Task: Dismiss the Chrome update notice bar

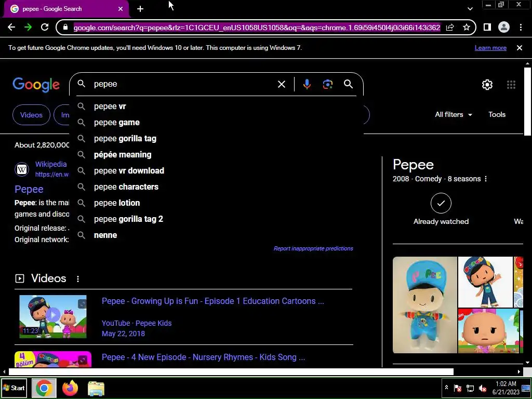Action: tap(520, 48)
